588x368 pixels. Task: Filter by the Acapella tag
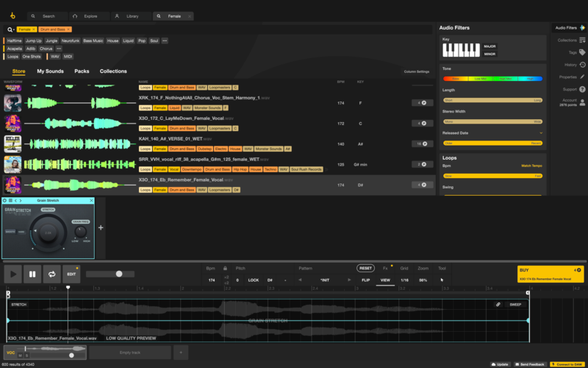15,49
